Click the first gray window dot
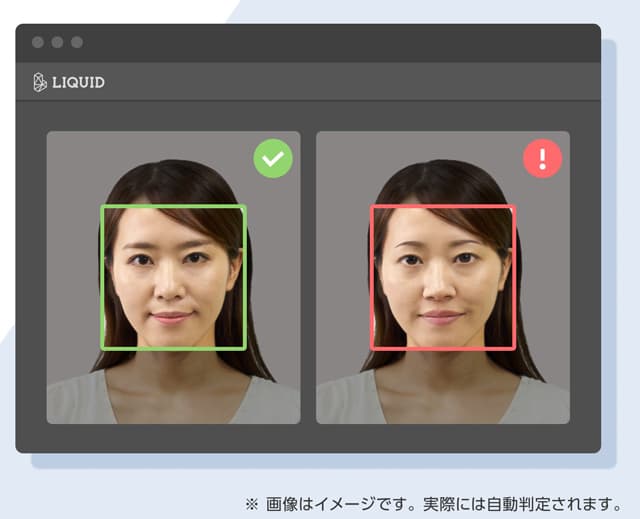The width and height of the screenshot is (640, 519). (38, 42)
